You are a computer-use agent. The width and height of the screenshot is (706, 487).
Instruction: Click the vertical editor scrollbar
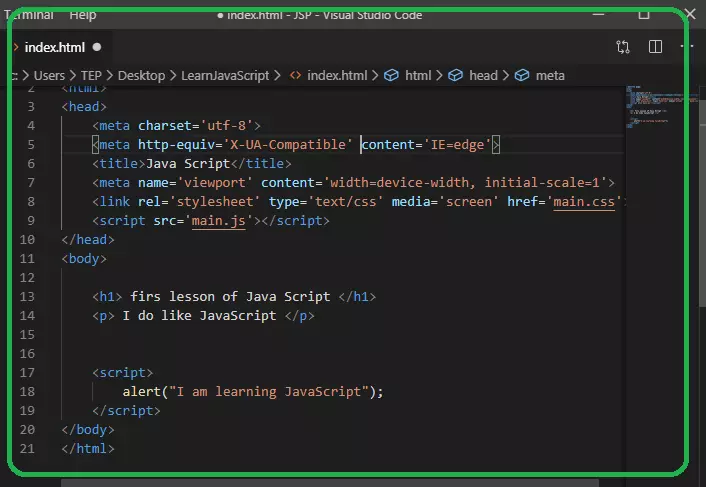point(702,203)
